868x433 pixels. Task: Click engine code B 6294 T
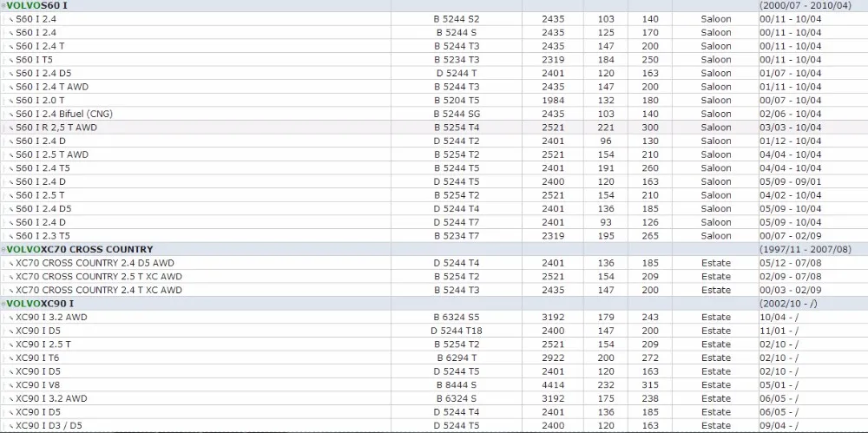[457, 358]
